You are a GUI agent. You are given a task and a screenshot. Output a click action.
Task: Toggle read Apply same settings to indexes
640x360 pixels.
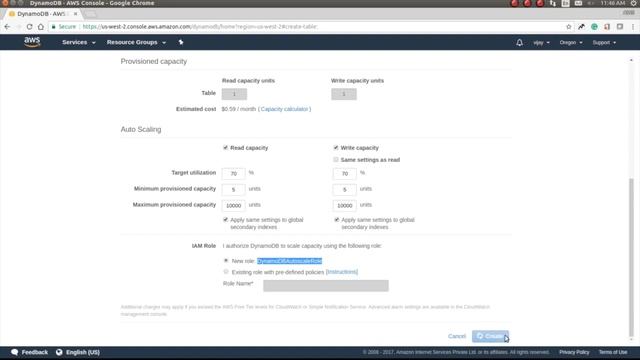tap(225, 220)
